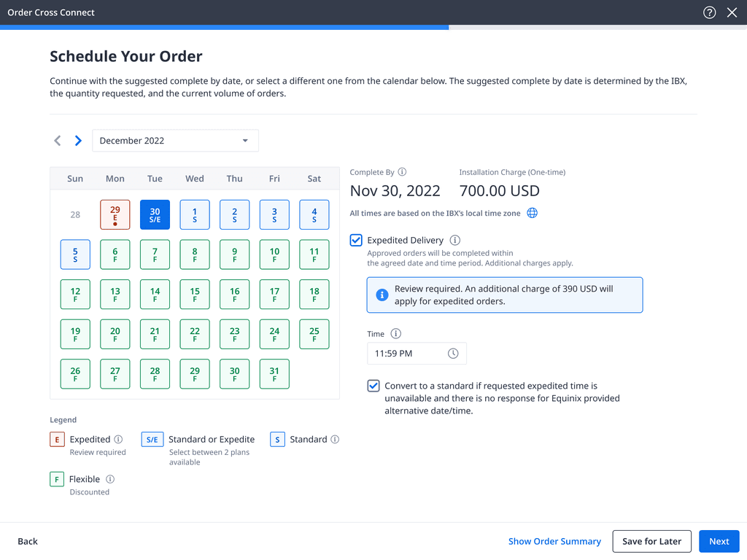Image resolution: width=747 pixels, height=560 pixels.
Task: Select standard date 4 S
Action: coord(314,215)
